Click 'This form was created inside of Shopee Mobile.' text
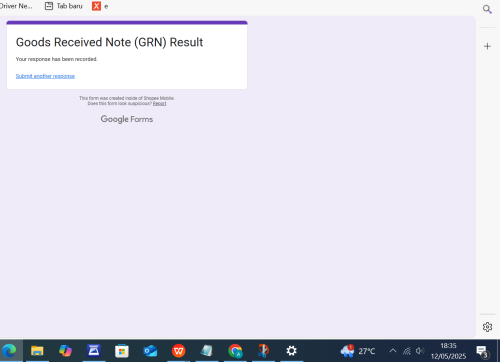Viewport: 500px width, 362px height. click(127, 98)
